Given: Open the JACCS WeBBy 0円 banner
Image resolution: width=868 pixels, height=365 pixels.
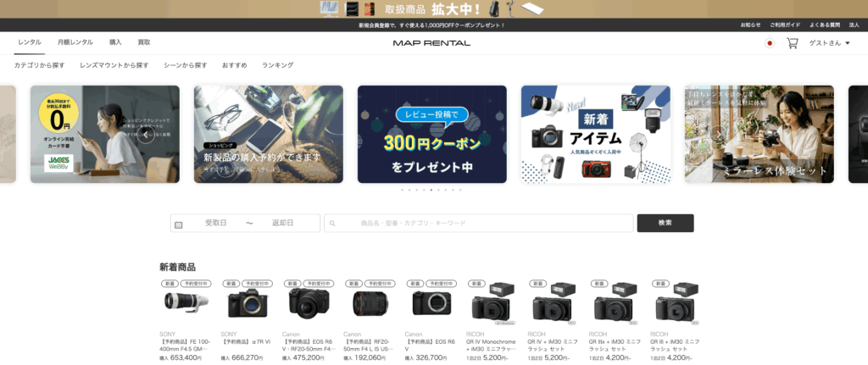Looking at the screenshot, I should 104,135.
